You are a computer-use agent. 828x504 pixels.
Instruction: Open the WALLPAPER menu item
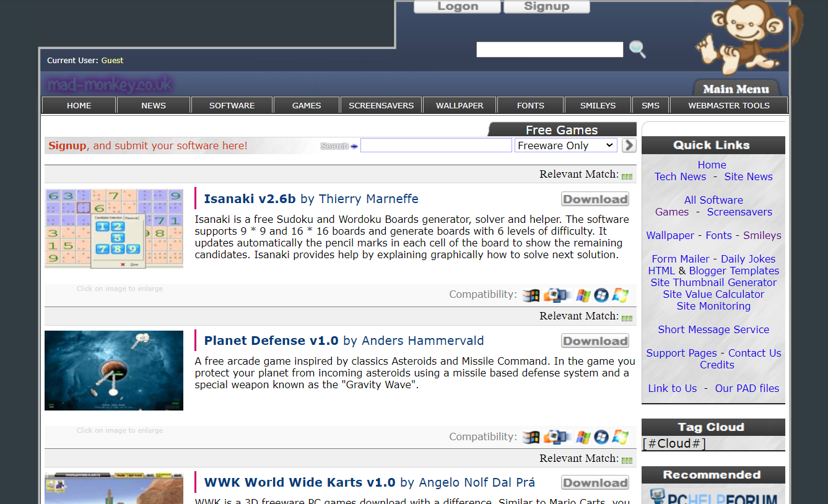(x=460, y=105)
